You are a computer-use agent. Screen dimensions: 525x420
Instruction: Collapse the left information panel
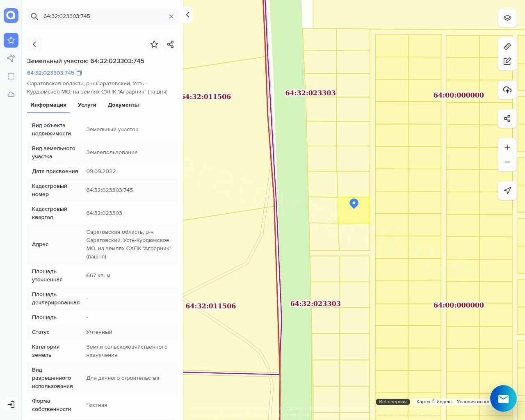187,15
